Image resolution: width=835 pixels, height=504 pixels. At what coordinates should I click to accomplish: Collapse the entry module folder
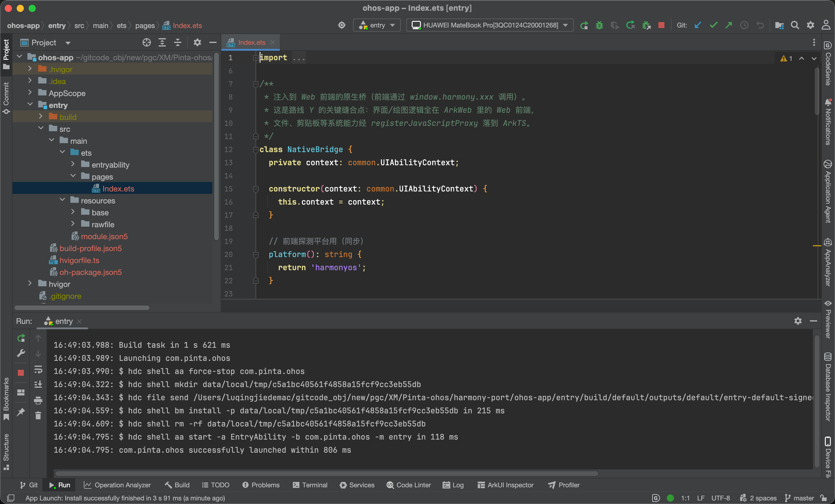pyautogui.click(x=30, y=105)
